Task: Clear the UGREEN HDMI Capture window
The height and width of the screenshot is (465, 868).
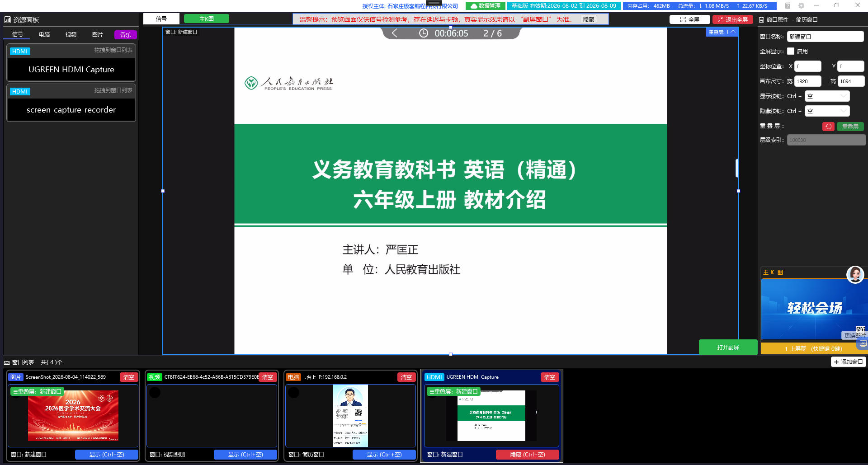Action: (550, 377)
